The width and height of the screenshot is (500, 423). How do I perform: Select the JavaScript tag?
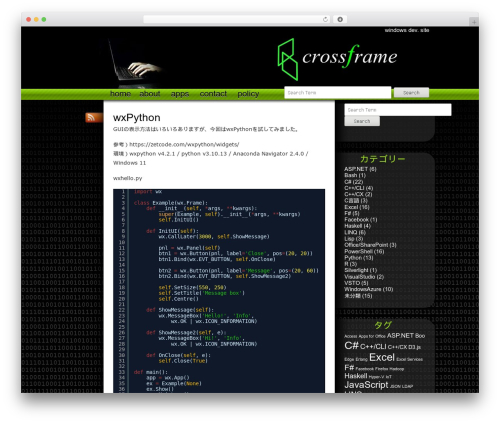click(x=366, y=385)
